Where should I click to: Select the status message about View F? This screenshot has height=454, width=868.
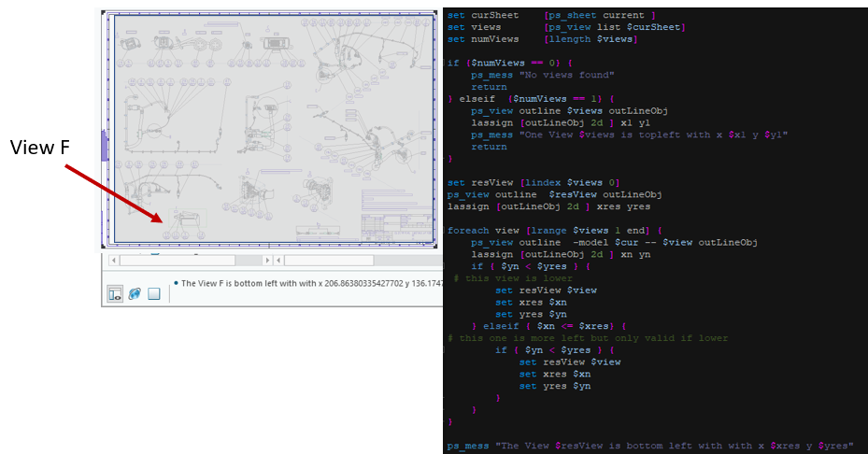(x=312, y=283)
